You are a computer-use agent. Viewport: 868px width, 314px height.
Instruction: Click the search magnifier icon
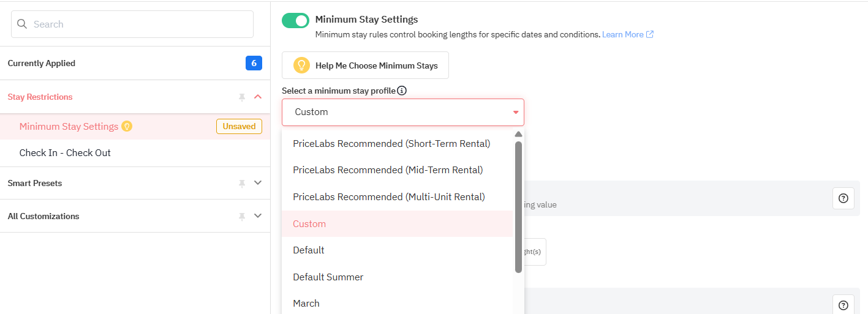point(22,24)
